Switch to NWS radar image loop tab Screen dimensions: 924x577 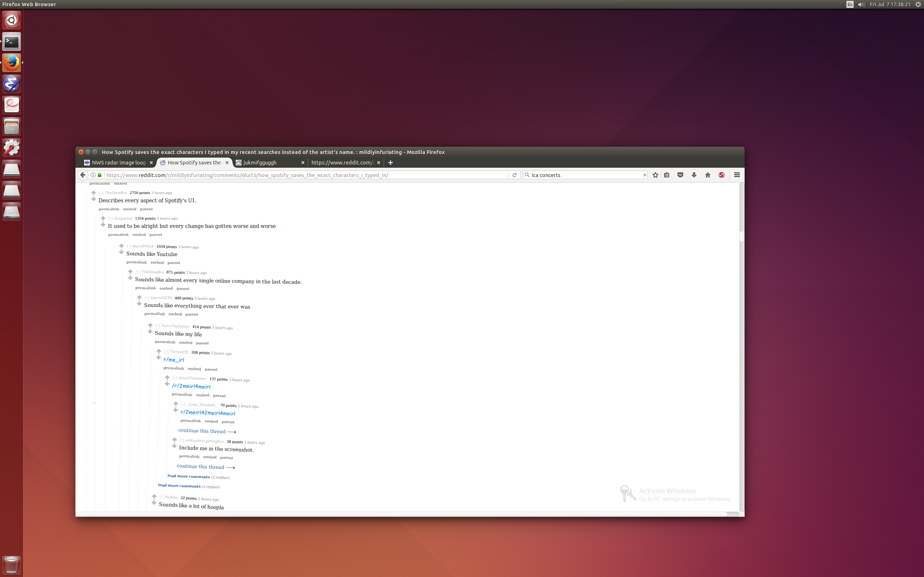click(118, 163)
